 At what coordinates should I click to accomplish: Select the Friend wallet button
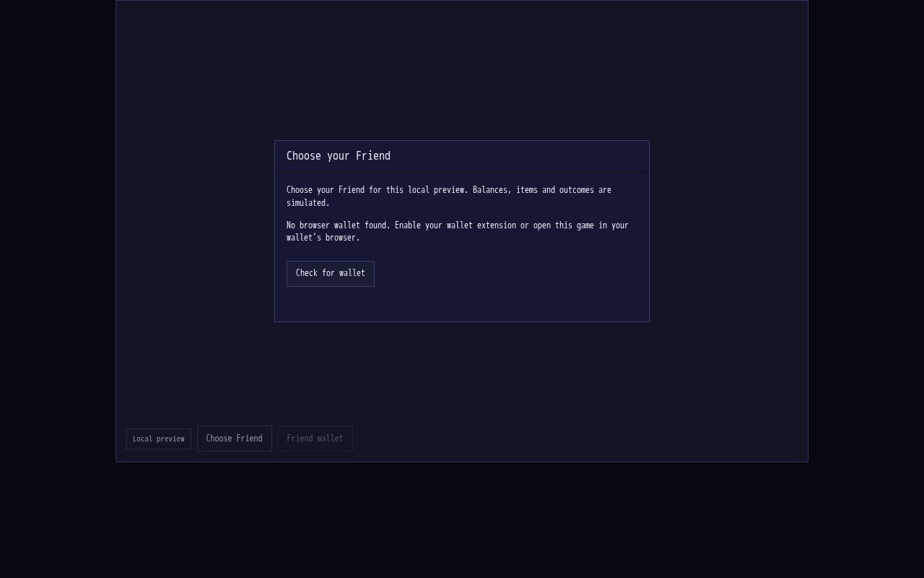(x=315, y=439)
